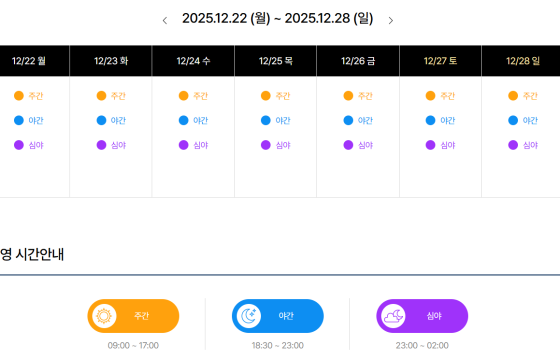Click orange 주간 dot under 12/23 화

click(101, 96)
